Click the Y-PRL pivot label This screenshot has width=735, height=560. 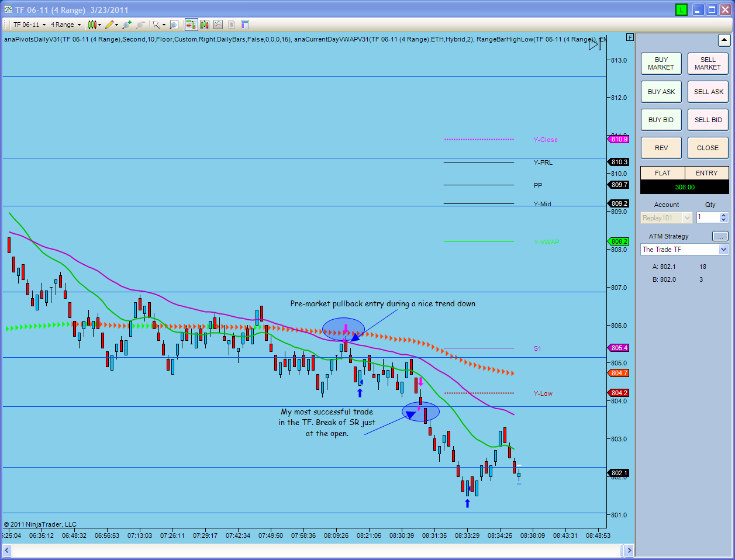[543, 163]
